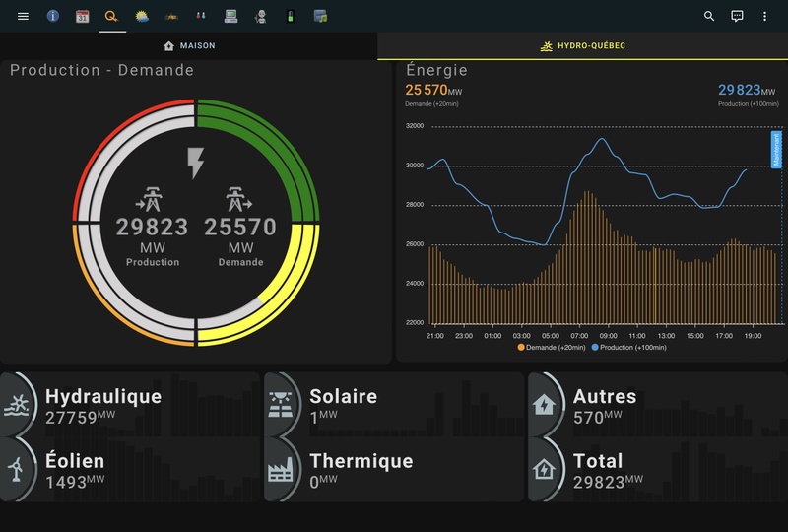Open the Thermique 0 MW card

tap(393, 469)
